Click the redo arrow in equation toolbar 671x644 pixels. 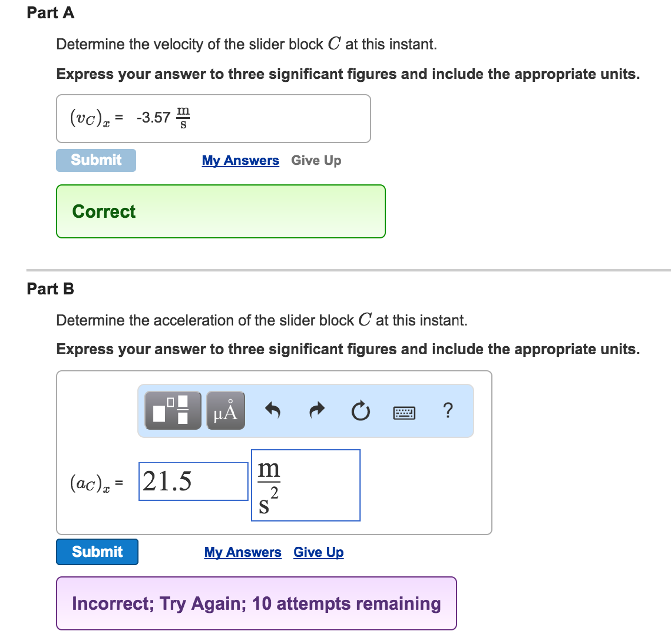[317, 411]
